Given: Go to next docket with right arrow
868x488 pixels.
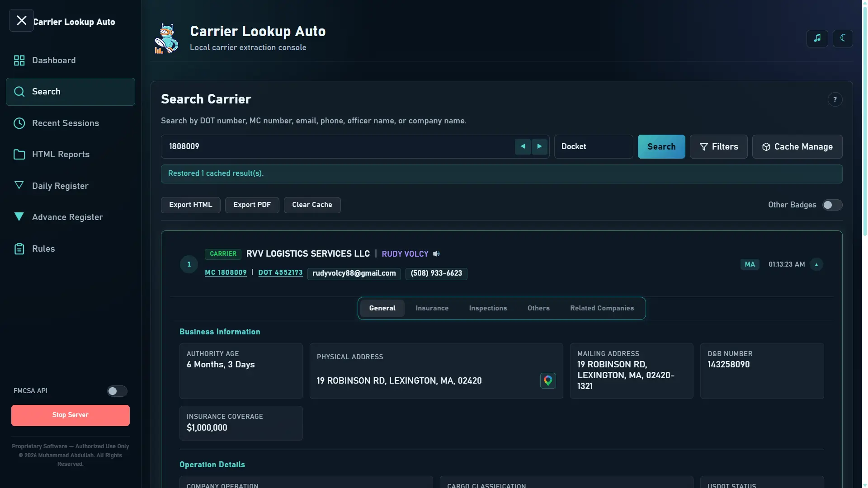Looking at the screenshot, I should 539,146.
